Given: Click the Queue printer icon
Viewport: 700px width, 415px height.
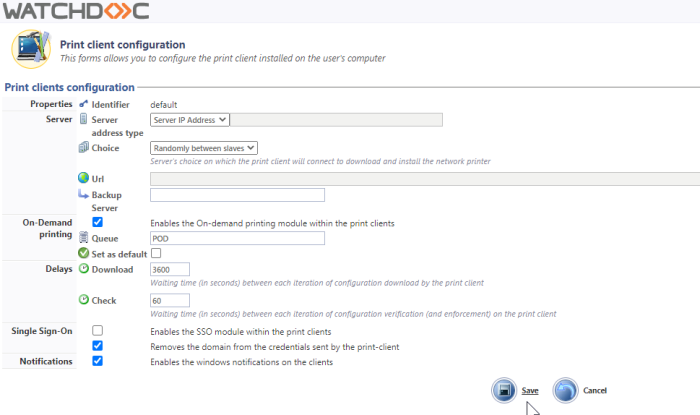Looking at the screenshot, I should coord(84,238).
